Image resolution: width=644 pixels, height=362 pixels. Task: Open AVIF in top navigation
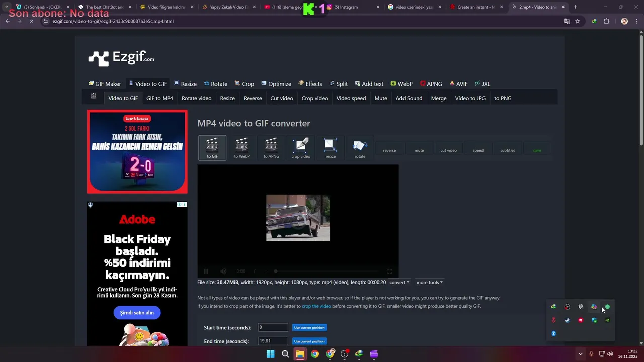pos(458,84)
